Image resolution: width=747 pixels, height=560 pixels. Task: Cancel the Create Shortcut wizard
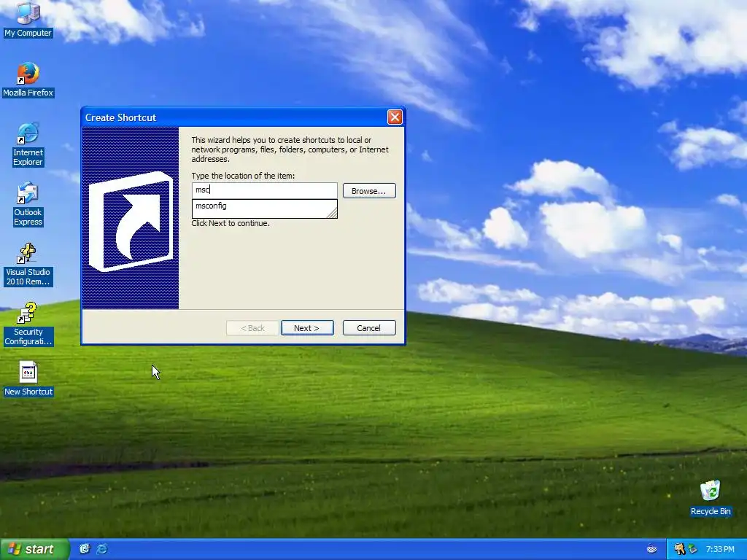pyautogui.click(x=369, y=328)
